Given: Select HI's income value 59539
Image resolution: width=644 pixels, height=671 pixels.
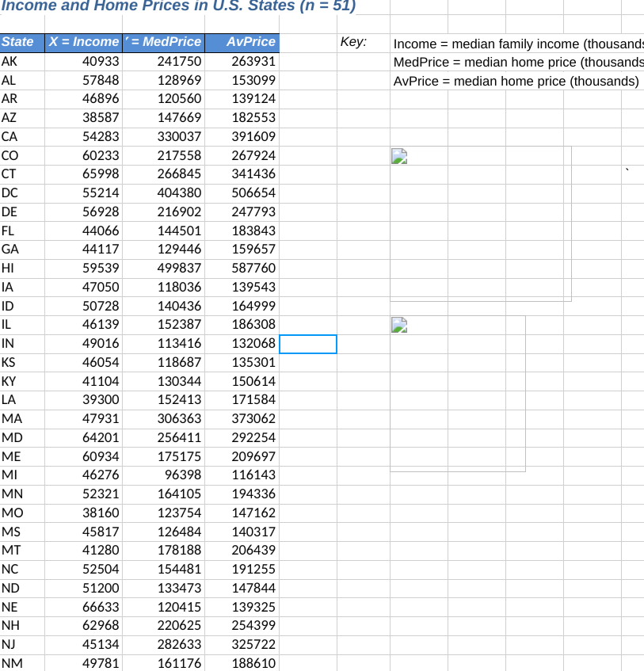Looking at the screenshot, I should [x=83, y=268].
